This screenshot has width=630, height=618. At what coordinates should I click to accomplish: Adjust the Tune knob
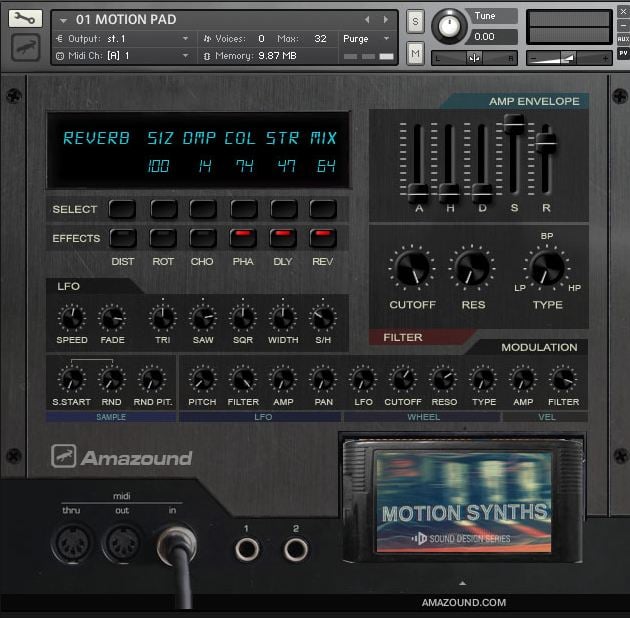(x=449, y=26)
